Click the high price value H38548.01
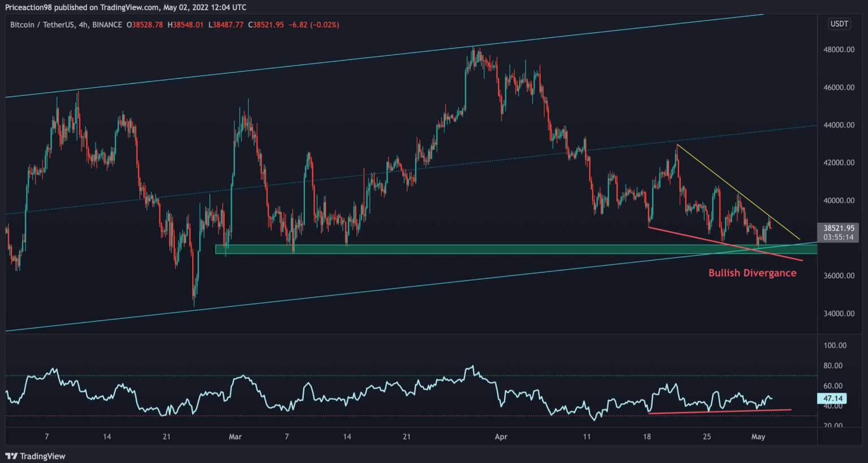Viewport: 868px width, 463px height. point(185,25)
